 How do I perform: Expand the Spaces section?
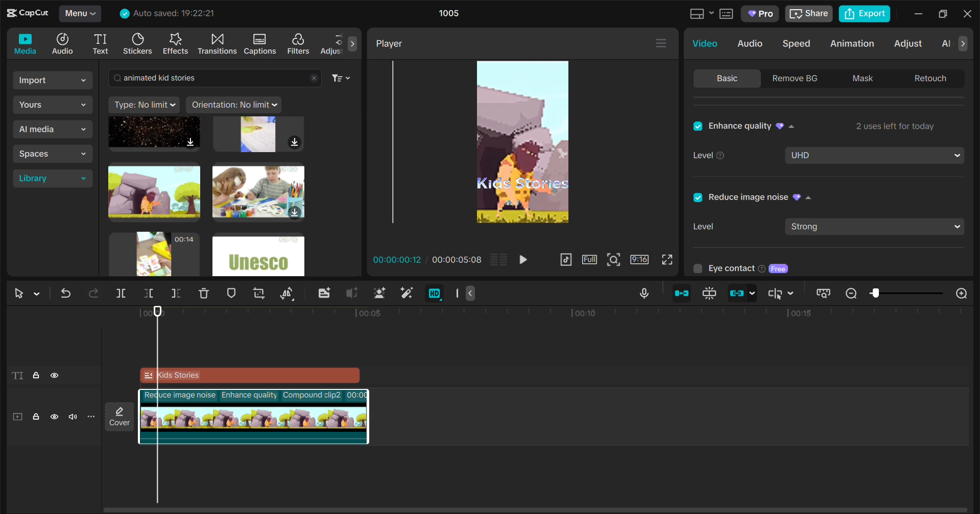coord(53,154)
